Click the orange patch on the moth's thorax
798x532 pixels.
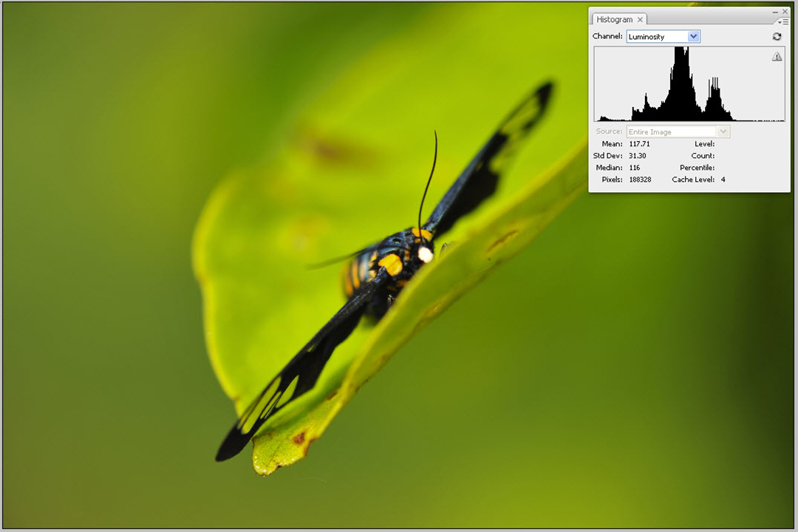[390, 264]
